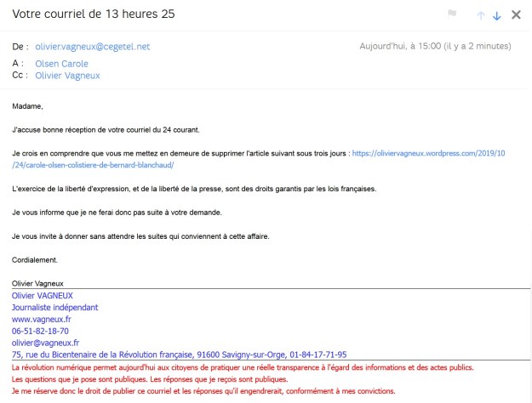The image size is (532, 403).
Task: Select Cc contact Olivier Vagneux
Action: [67, 76]
